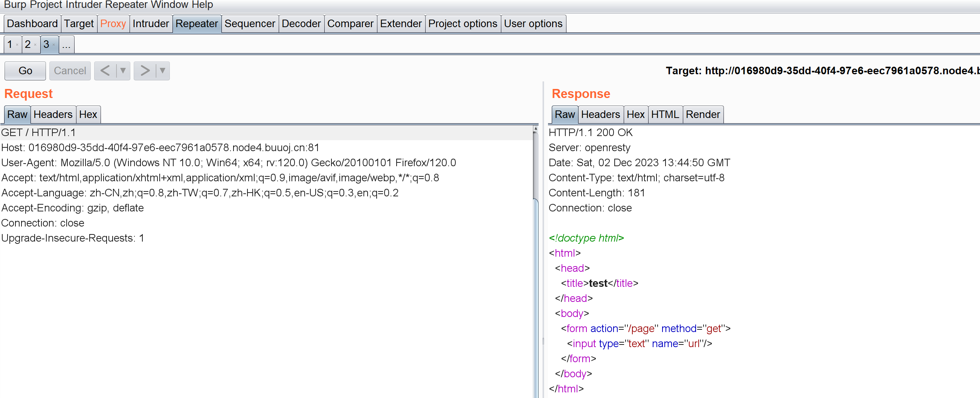
Task: Click the input name="url" line
Action: (x=639, y=343)
